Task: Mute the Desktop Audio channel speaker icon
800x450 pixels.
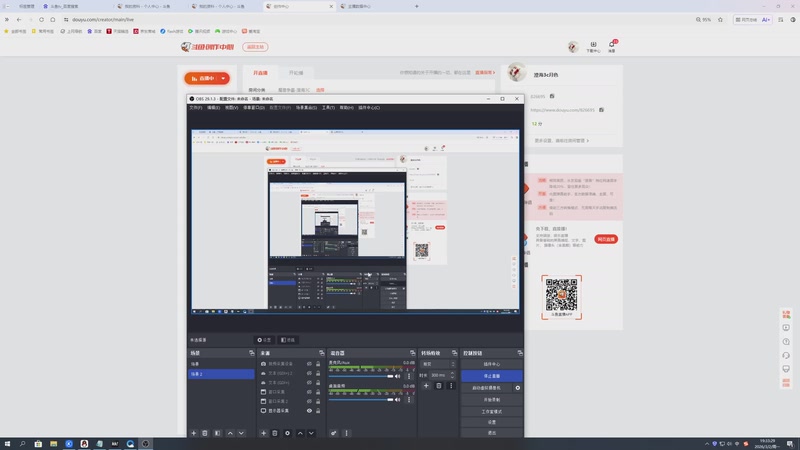Action: [398, 400]
